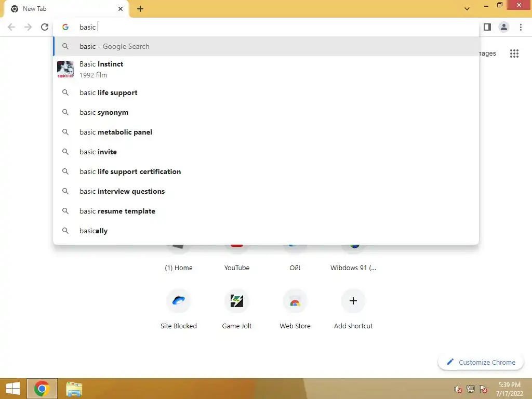Open the Action Center flag icon

pos(483,389)
